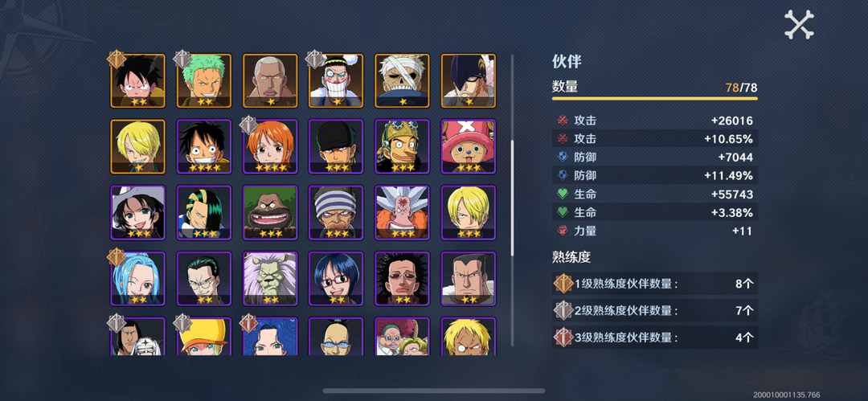This screenshot has width=868, height=401.
Task: Tap the level 1 proficiency bronze icon
Action: (x=563, y=284)
